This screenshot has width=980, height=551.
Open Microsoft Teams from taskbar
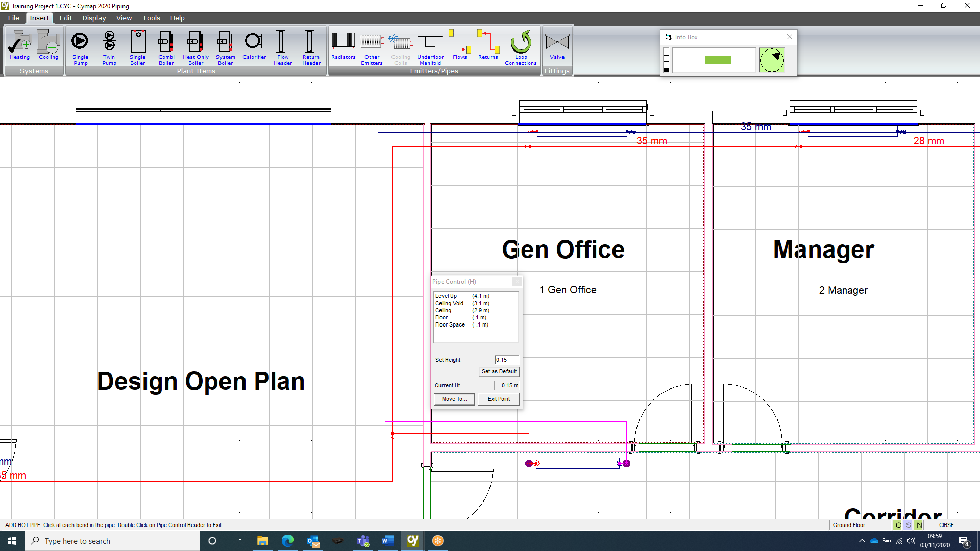[x=363, y=541]
